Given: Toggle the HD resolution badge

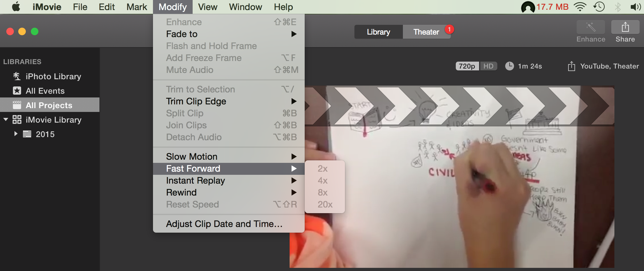Looking at the screenshot, I should pyautogui.click(x=488, y=66).
